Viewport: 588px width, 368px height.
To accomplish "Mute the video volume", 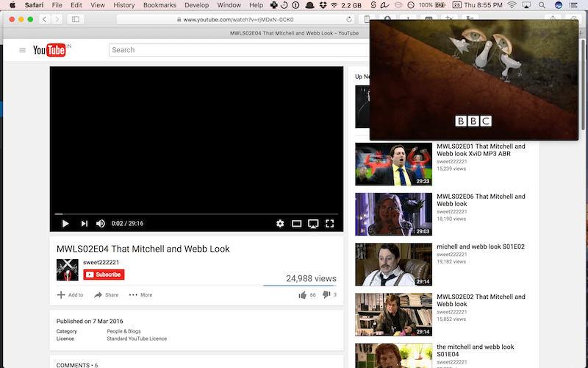I will click(x=101, y=224).
